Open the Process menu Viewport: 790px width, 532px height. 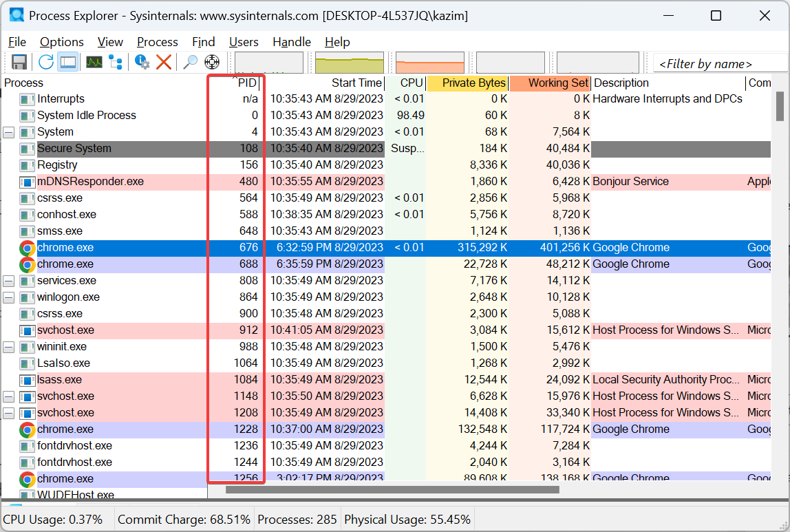[157, 42]
